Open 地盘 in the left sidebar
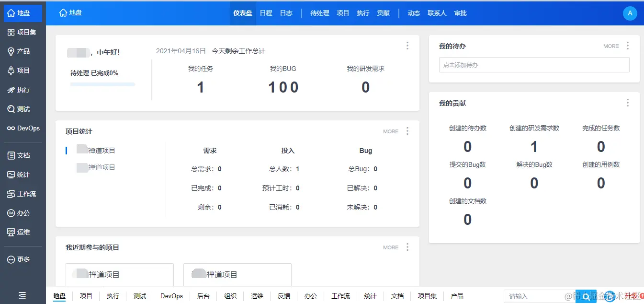Image resolution: width=644 pixels, height=304 pixels. tap(23, 13)
